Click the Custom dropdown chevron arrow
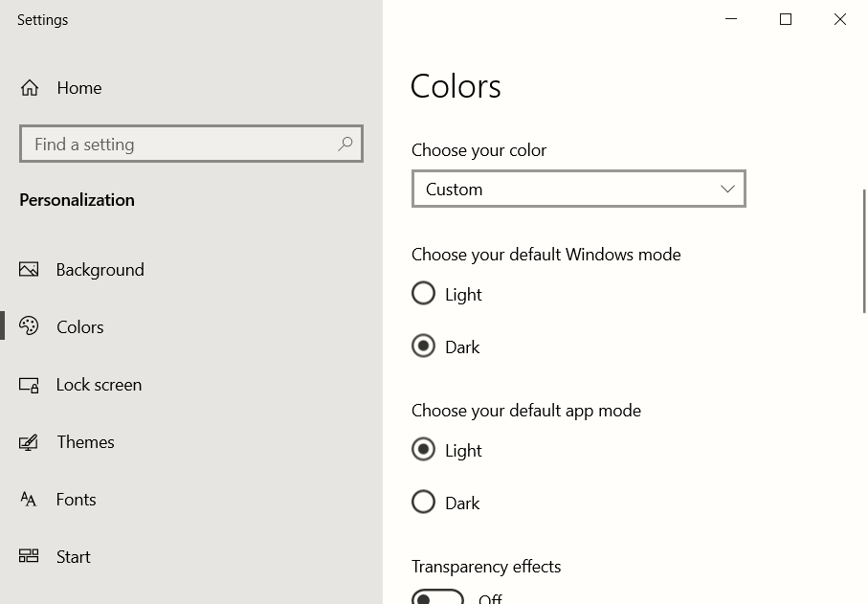The height and width of the screenshot is (604, 868). pos(727,189)
